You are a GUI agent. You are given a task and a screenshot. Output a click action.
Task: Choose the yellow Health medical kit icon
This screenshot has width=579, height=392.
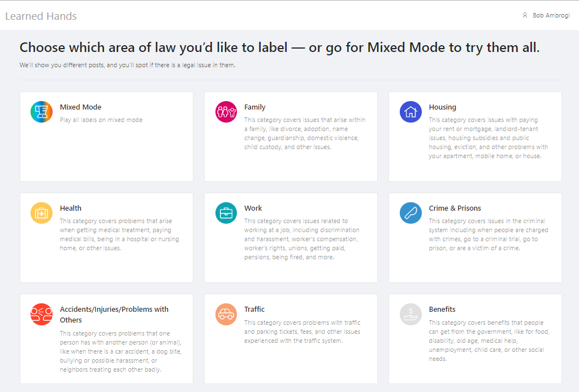(x=41, y=213)
